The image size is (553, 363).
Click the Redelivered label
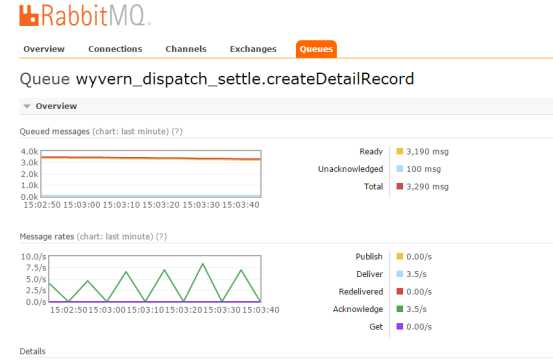click(361, 292)
